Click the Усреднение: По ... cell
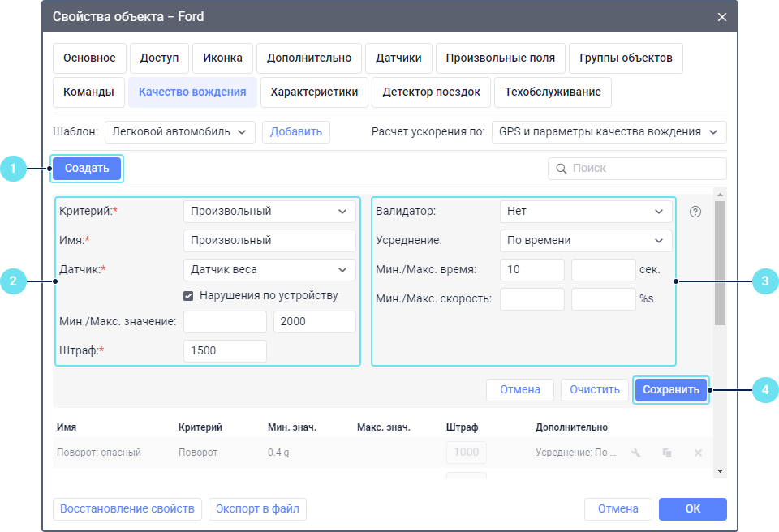The width and height of the screenshot is (779, 532). (x=576, y=453)
